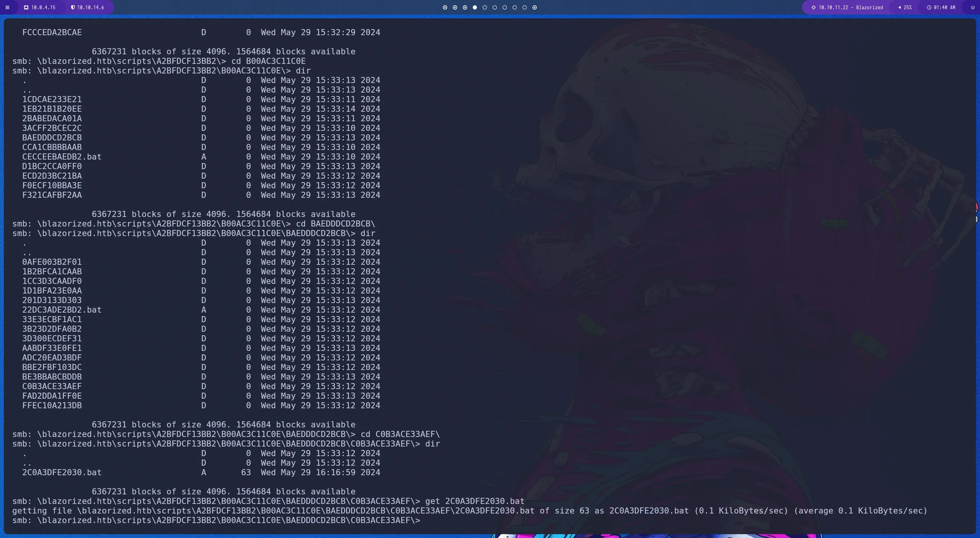Image resolution: width=980 pixels, height=538 pixels.
Task: Switch to the fifth empty workspace indicator
Action: pyautogui.click(x=485, y=7)
